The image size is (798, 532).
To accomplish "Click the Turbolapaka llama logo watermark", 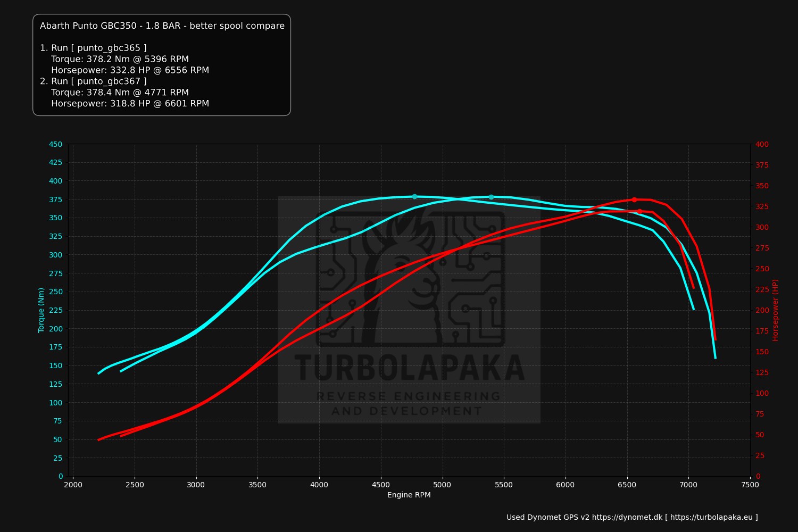I will click(x=410, y=277).
